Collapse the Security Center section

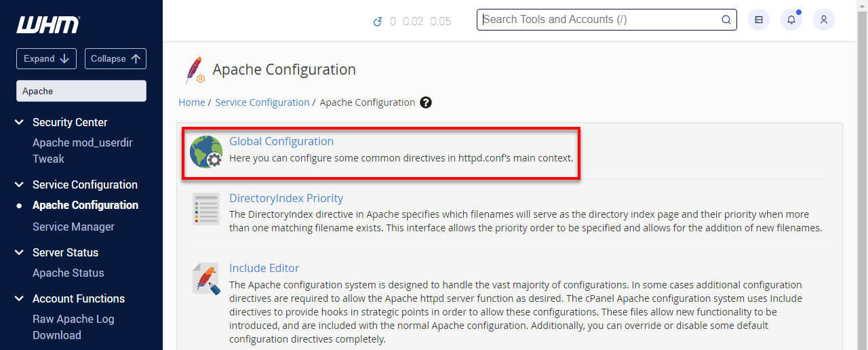20,122
